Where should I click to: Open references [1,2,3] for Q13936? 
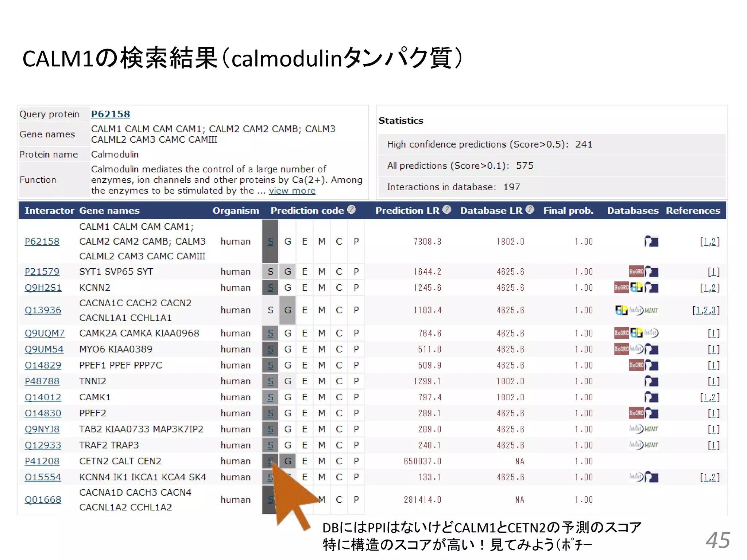(x=706, y=310)
